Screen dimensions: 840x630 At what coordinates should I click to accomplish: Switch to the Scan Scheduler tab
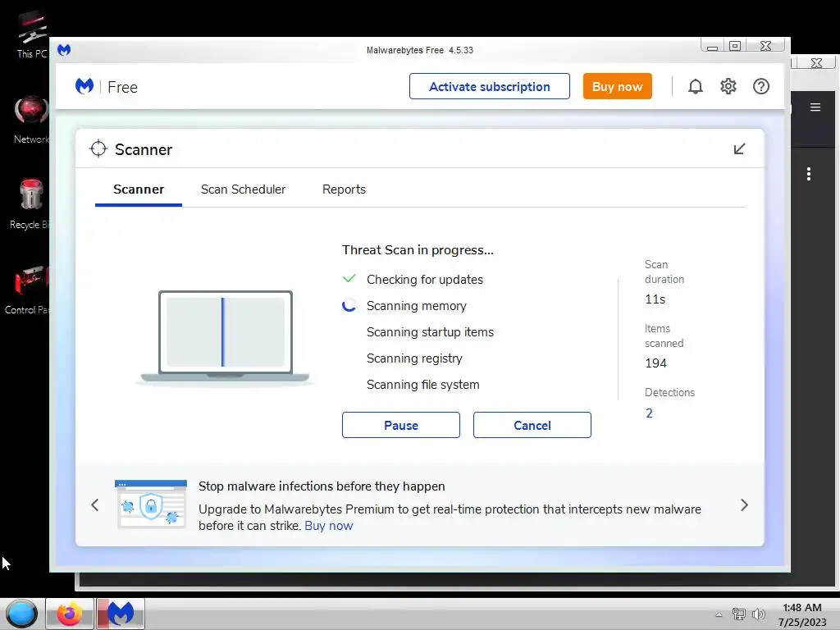point(243,189)
